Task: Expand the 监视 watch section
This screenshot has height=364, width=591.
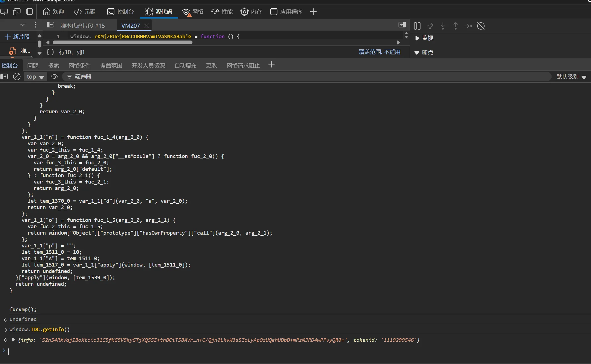Action: pyautogui.click(x=424, y=38)
